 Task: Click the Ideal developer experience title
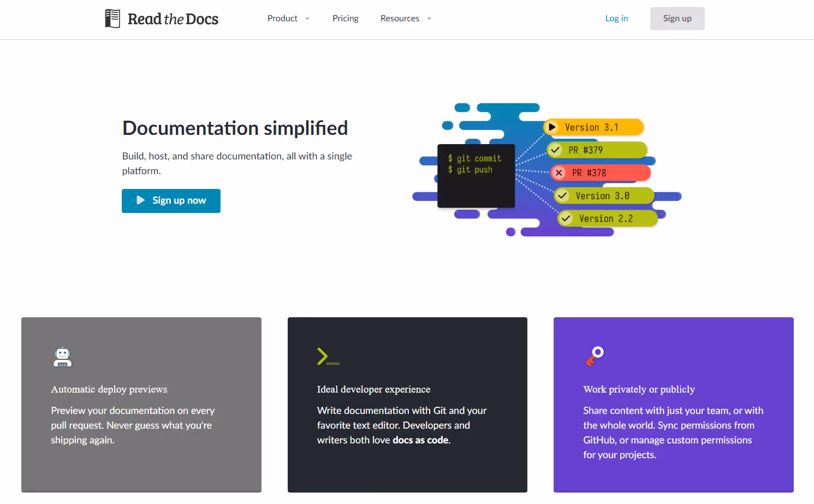click(373, 389)
